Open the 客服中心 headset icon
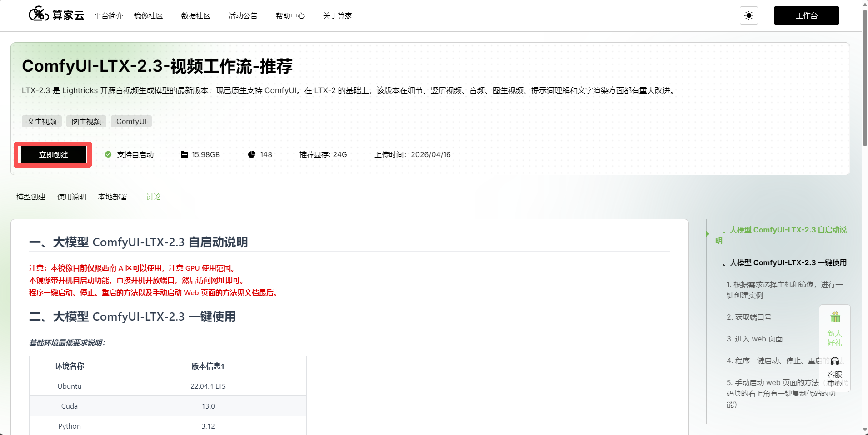This screenshot has width=868, height=435. point(835,361)
